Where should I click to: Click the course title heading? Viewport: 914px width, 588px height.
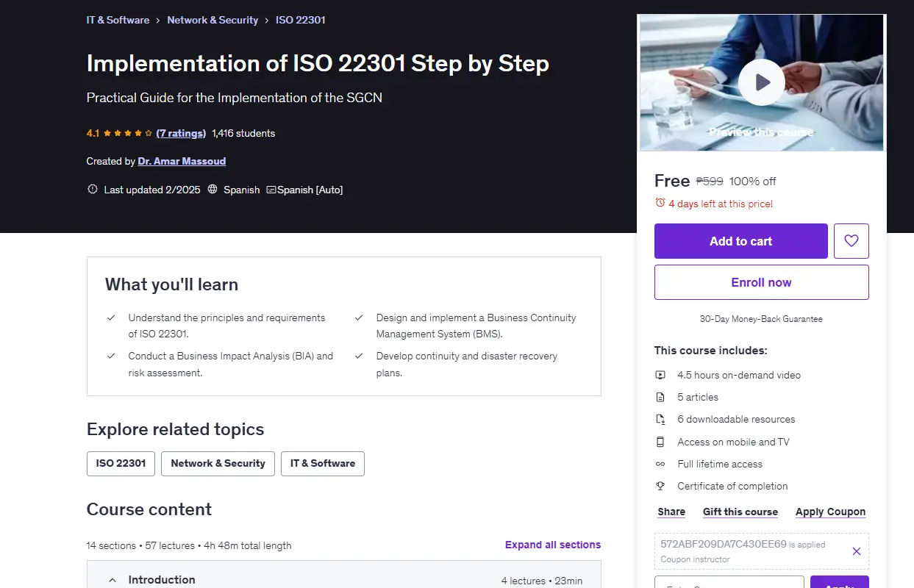point(318,63)
